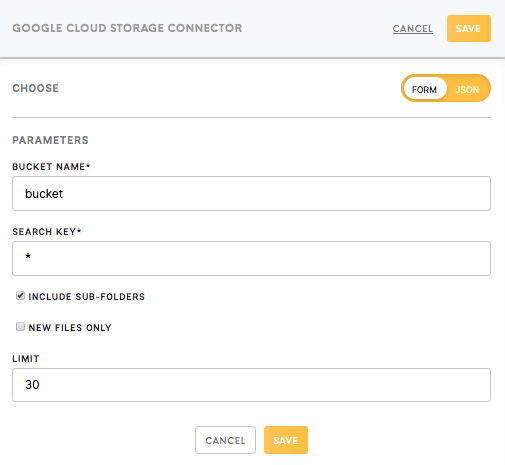
Task: Click the Choose section heading
Action: 36,88
